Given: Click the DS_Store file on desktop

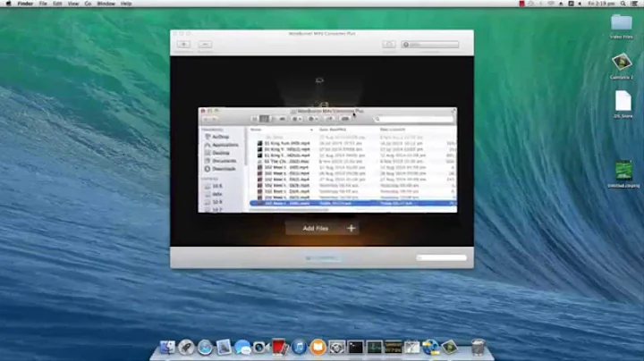Looking at the screenshot, I should coord(623,105).
